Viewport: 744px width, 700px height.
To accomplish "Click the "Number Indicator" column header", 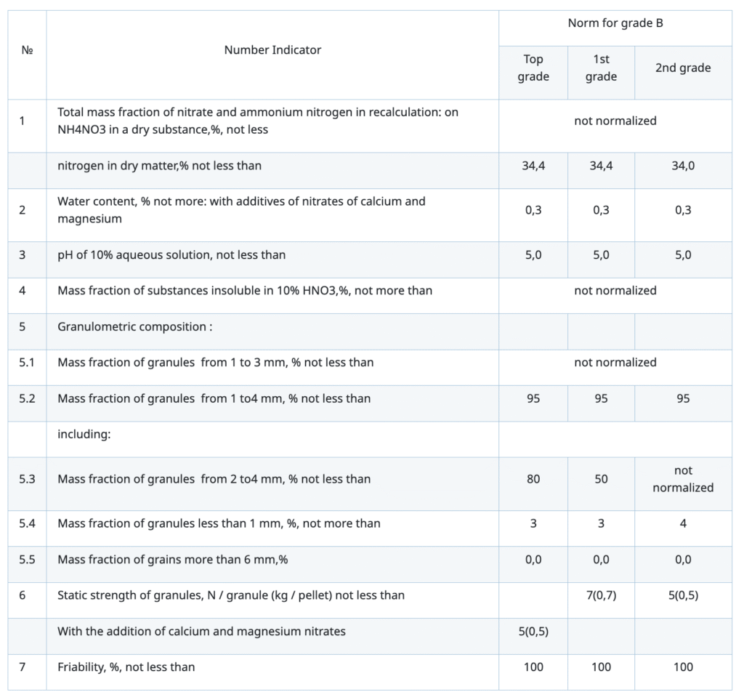I will coord(272,50).
